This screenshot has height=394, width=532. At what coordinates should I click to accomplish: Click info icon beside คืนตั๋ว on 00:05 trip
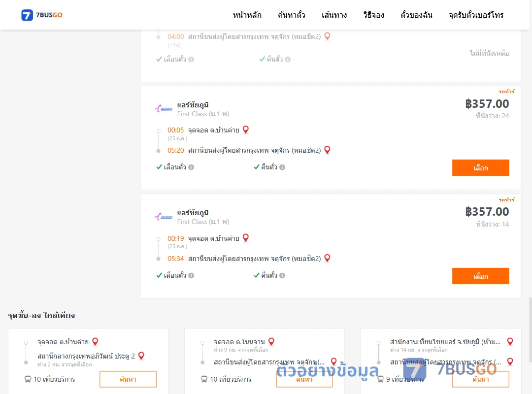click(282, 167)
